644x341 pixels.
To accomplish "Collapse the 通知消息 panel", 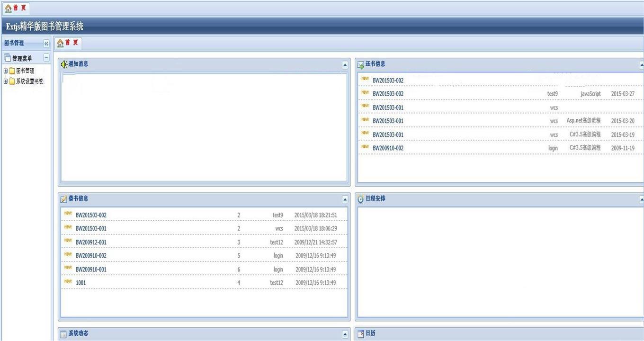I will click(x=345, y=65).
